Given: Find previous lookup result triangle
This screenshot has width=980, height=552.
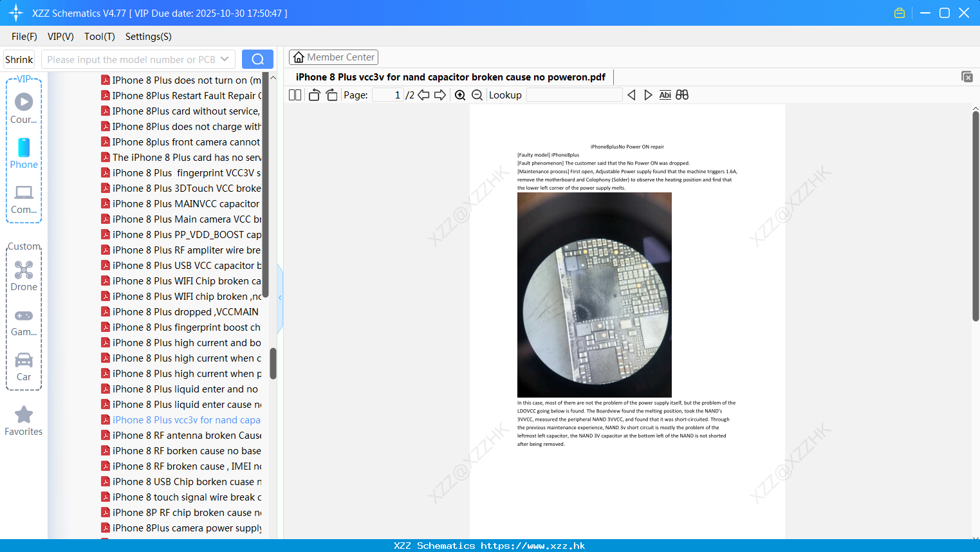Looking at the screenshot, I should (631, 95).
